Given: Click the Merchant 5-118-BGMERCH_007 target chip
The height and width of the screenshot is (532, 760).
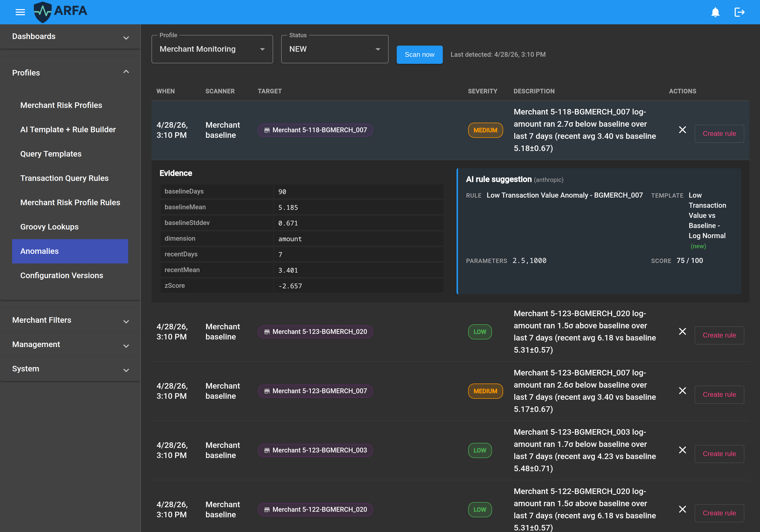Looking at the screenshot, I should tap(315, 130).
